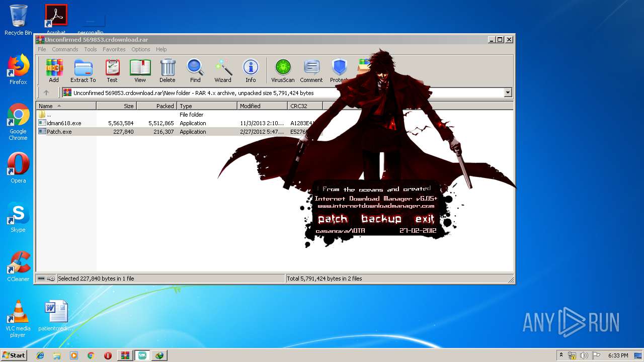Run VirusScan from the toolbar

pos(283,71)
